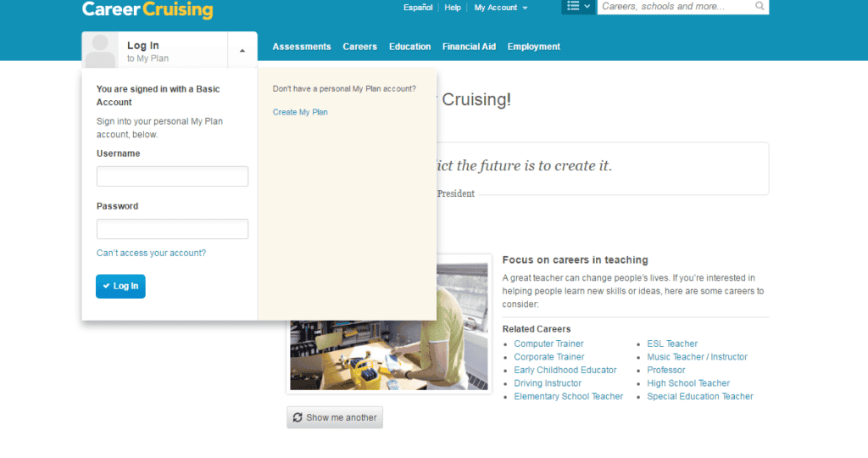
Task: Open the Corporate Trainer career link
Action: pyautogui.click(x=549, y=357)
